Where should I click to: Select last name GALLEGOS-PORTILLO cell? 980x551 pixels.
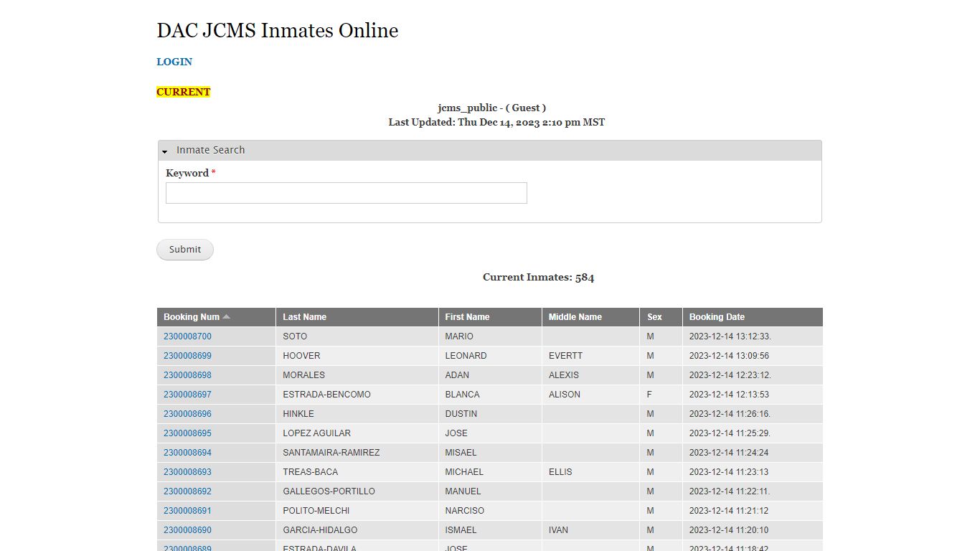357,491
